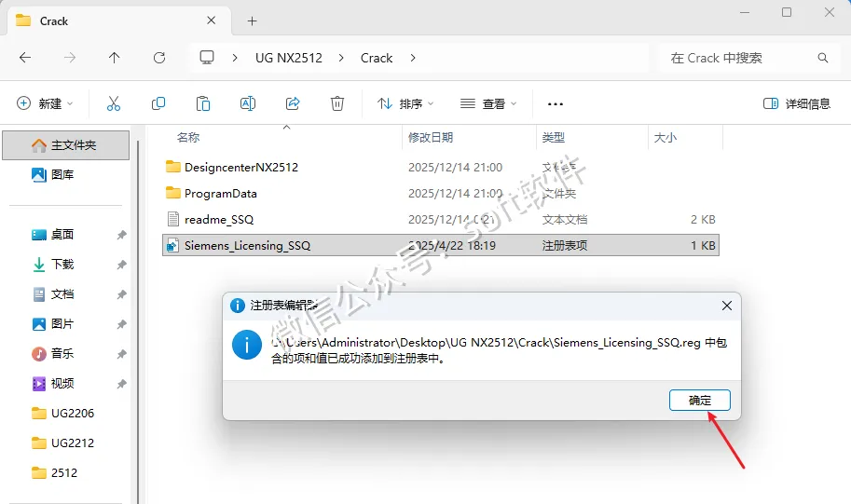Click the DesigncenterNX2512 folder icon
Viewport: 851px width, 504px height.
pos(173,166)
